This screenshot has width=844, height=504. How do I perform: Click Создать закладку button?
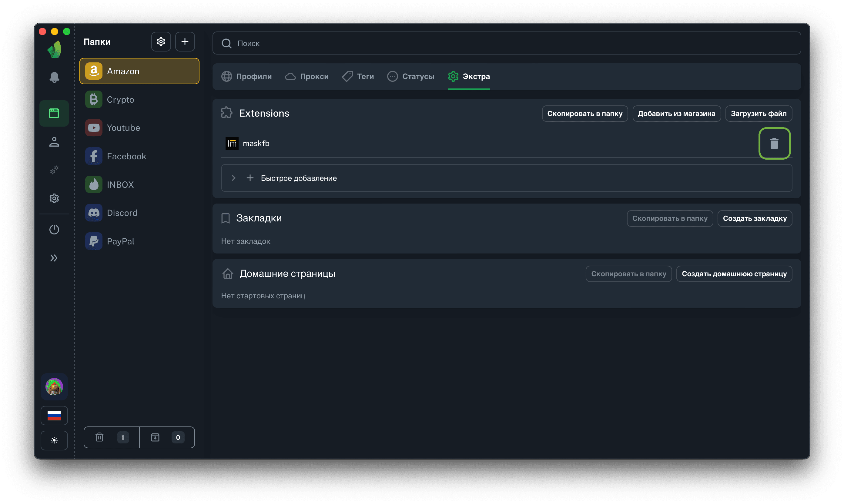click(754, 218)
